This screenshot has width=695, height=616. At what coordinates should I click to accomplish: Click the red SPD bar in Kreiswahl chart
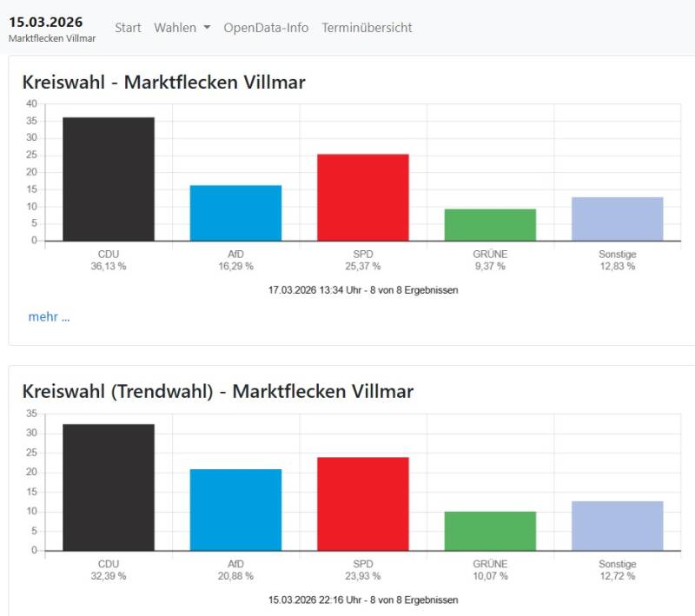(x=363, y=197)
